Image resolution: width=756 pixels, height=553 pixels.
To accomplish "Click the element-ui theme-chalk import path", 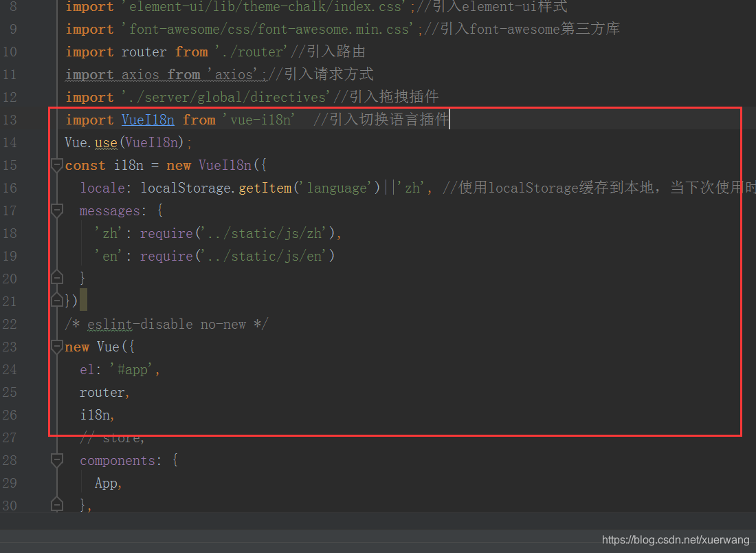I will [264, 7].
